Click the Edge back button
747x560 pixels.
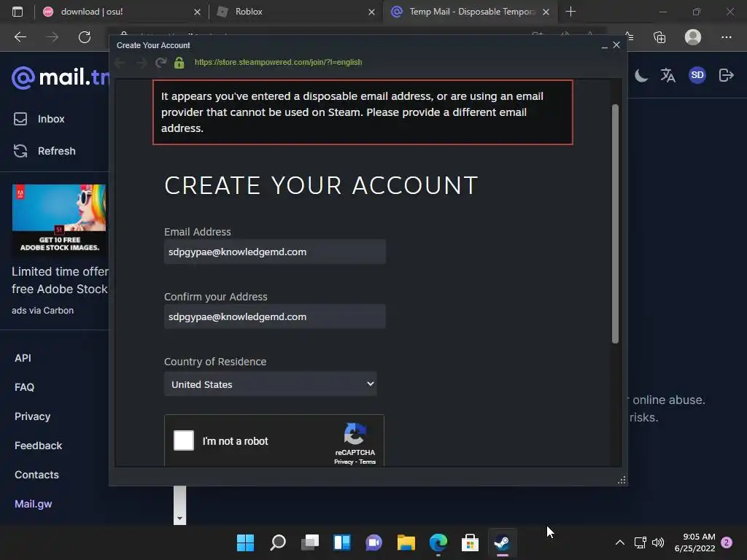20,37
